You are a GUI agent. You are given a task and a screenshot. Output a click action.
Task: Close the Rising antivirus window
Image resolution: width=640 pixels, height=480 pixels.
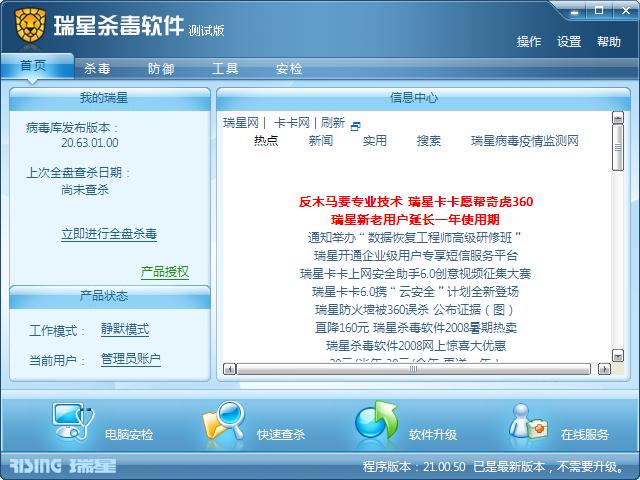coord(626,11)
